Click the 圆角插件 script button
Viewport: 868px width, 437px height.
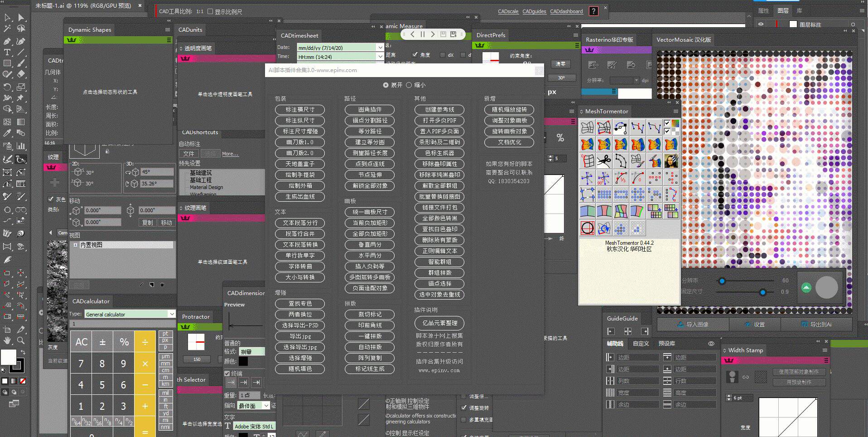(x=370, y=110)
